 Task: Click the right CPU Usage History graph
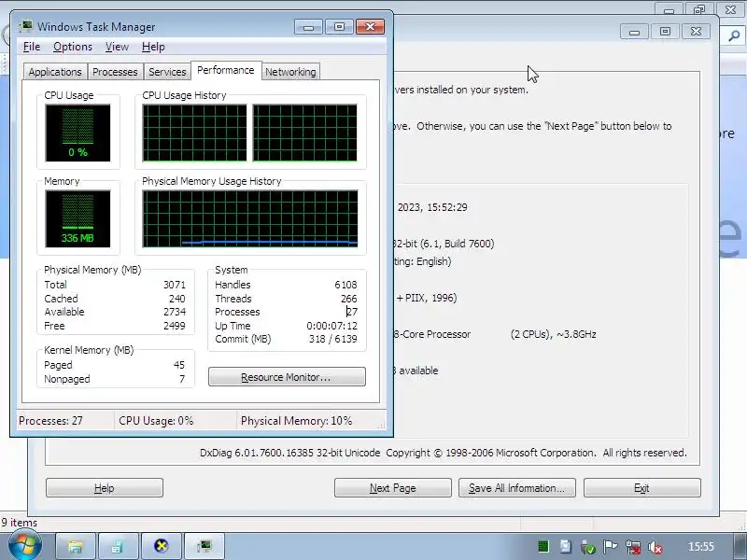pos(305,133)
